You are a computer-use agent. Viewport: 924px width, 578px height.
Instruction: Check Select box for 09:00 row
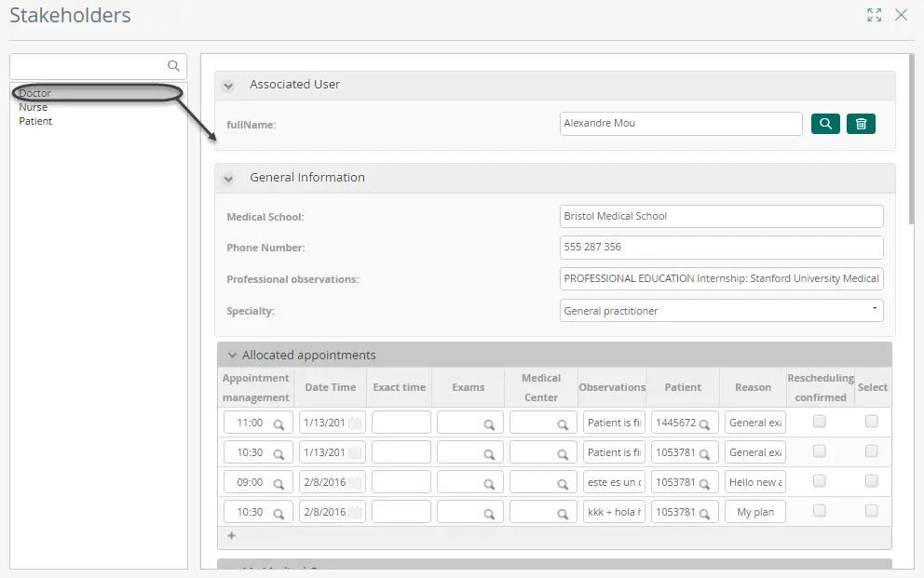(872, 481)
